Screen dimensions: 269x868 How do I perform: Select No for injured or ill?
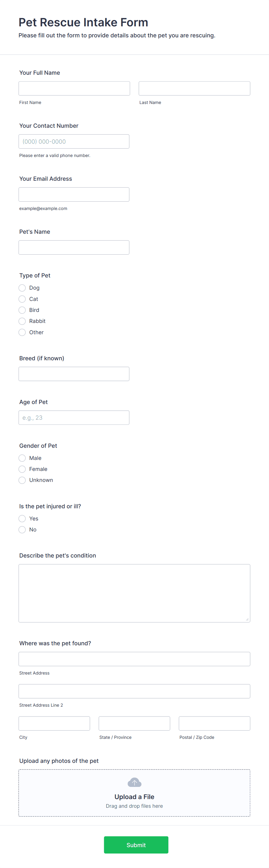tap(22, 530)
